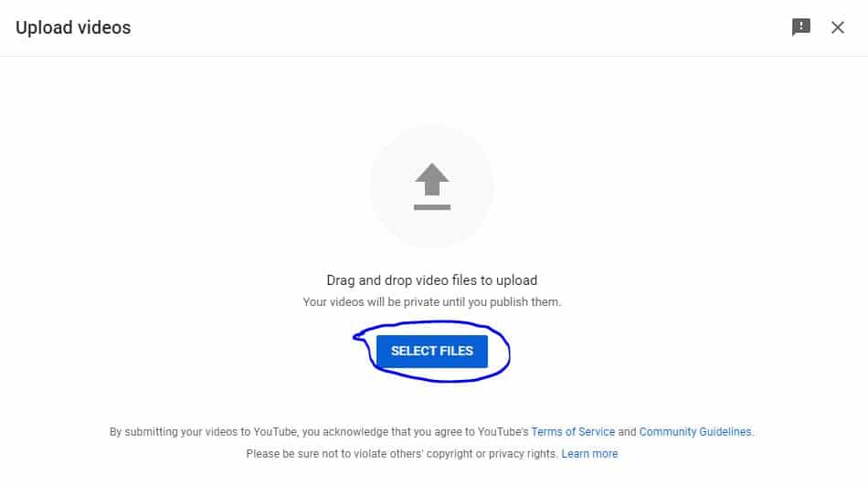
Task: Click the copyright or privacy rights sentence
Action: point(402,454)
